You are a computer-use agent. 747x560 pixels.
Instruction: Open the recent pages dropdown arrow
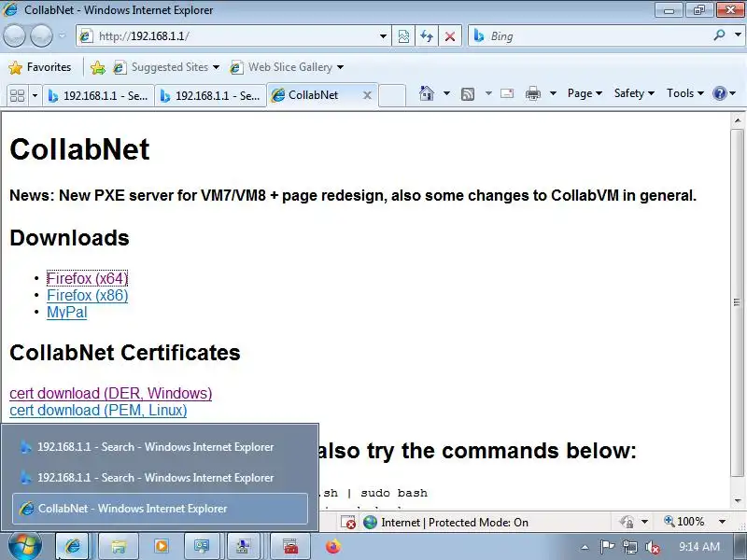click(62, 35)
